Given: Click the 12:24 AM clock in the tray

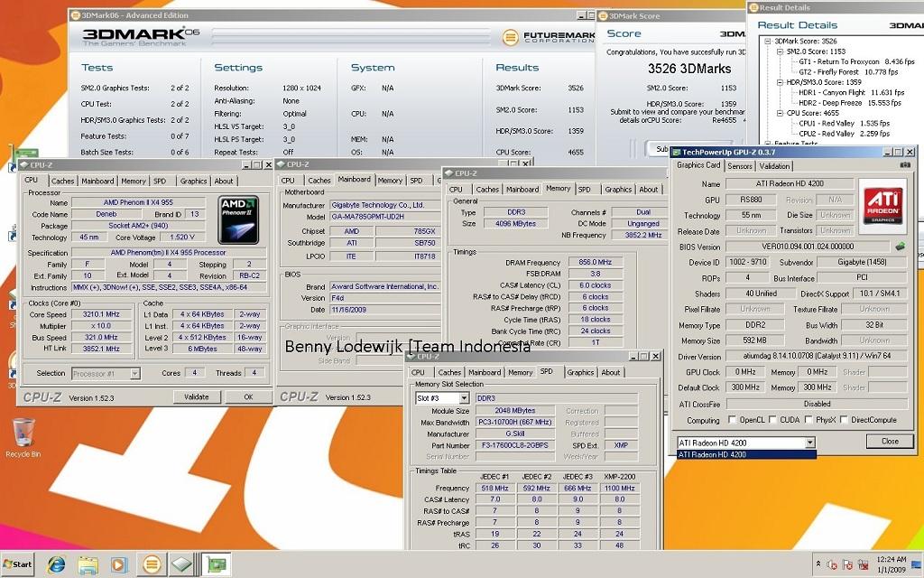Looking at the screenshot, I should click(891, 559).
